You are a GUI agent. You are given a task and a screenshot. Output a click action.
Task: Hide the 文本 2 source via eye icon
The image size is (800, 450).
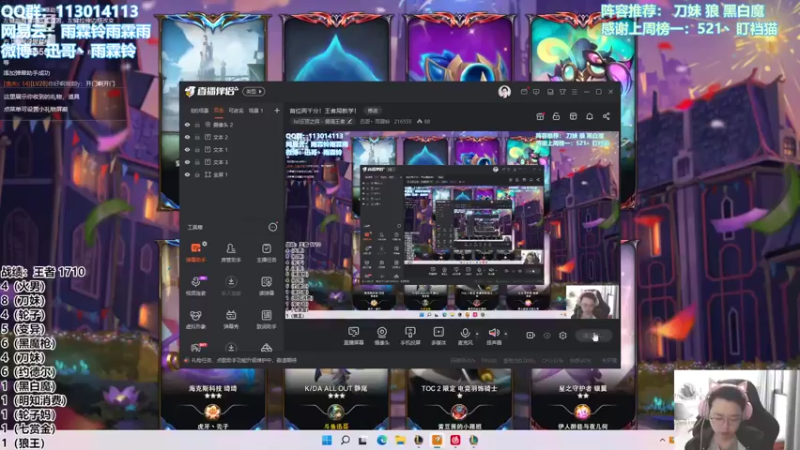[187, 137]
